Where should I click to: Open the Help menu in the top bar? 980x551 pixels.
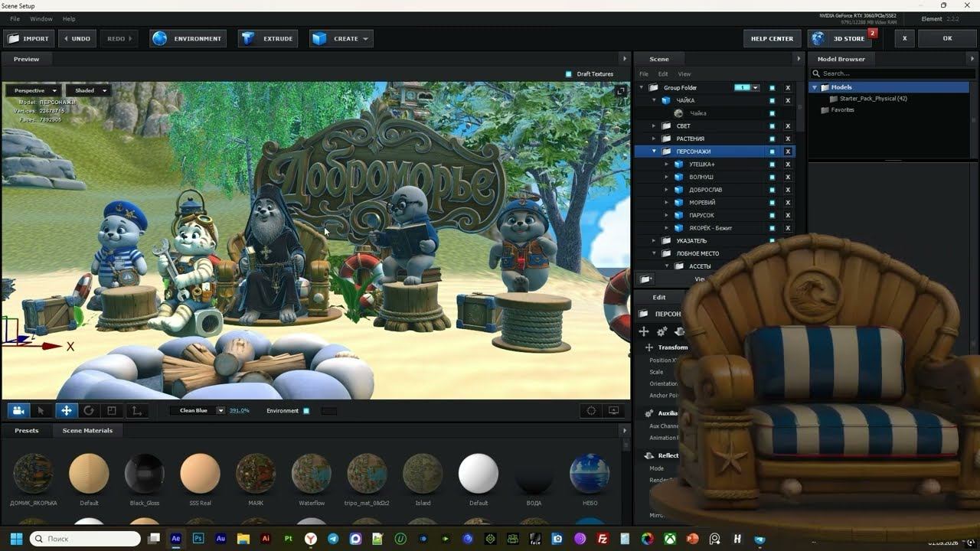69,18
